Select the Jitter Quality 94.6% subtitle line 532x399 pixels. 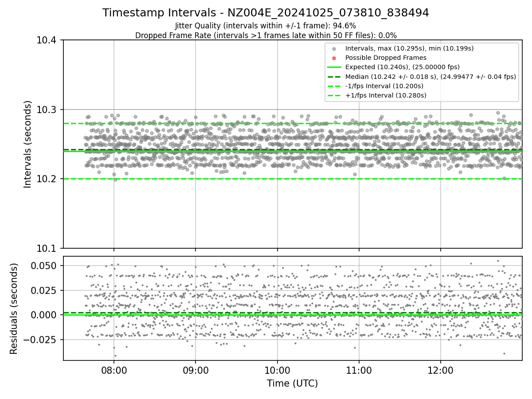pyautogui.click(x=266, y=26)
